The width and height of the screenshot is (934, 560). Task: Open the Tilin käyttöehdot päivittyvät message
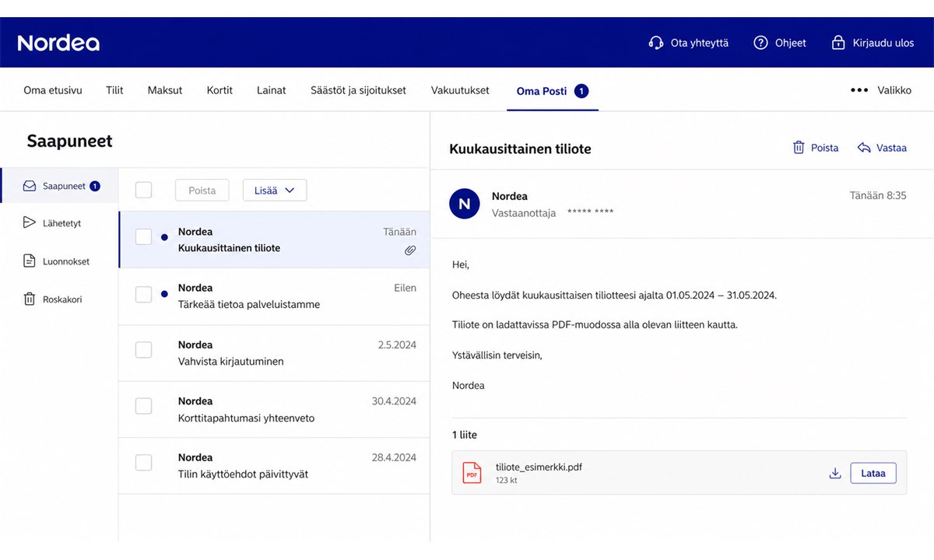274,466
